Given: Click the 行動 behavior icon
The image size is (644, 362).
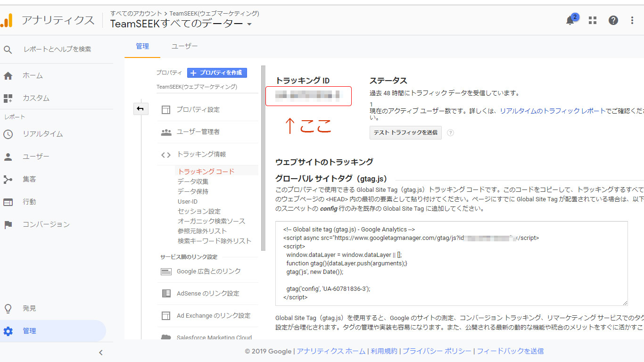Looking at the screenshot, I should (x=8, y=202).
